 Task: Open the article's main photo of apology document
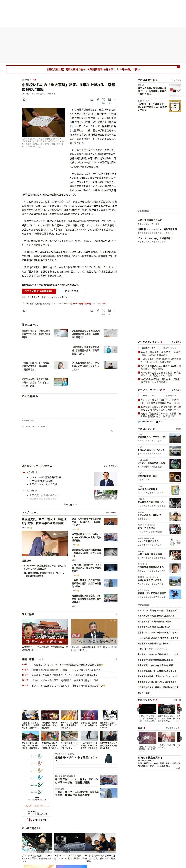pyautogui.click(x=44, y=122)
